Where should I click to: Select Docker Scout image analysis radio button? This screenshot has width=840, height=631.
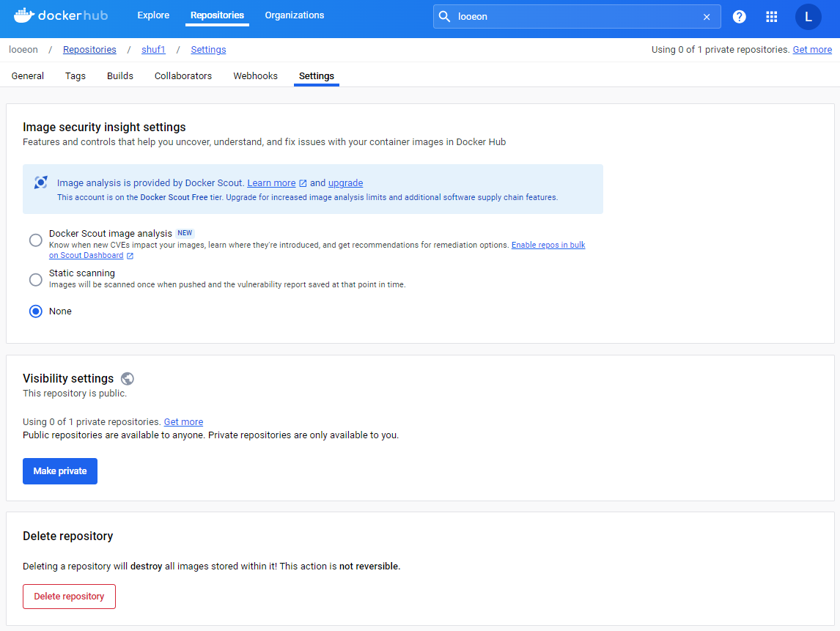pyautogui.click(x=36, y=240)
